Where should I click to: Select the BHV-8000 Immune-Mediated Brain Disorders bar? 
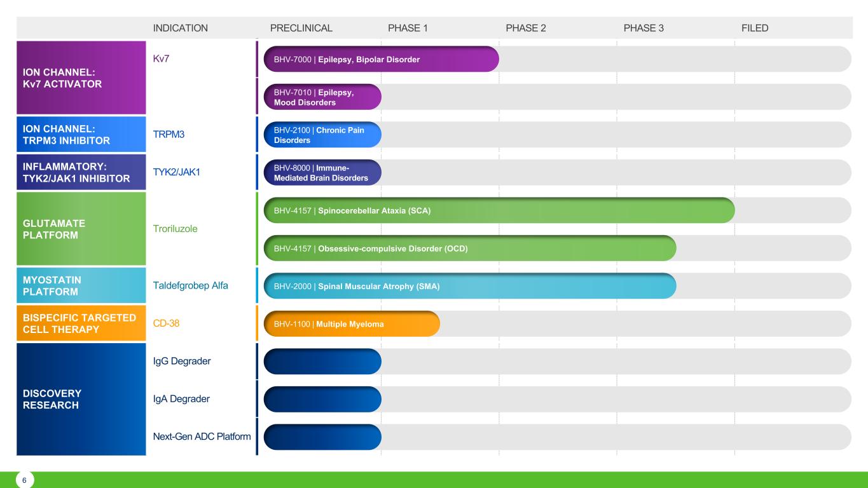click(x=322, y=172)
